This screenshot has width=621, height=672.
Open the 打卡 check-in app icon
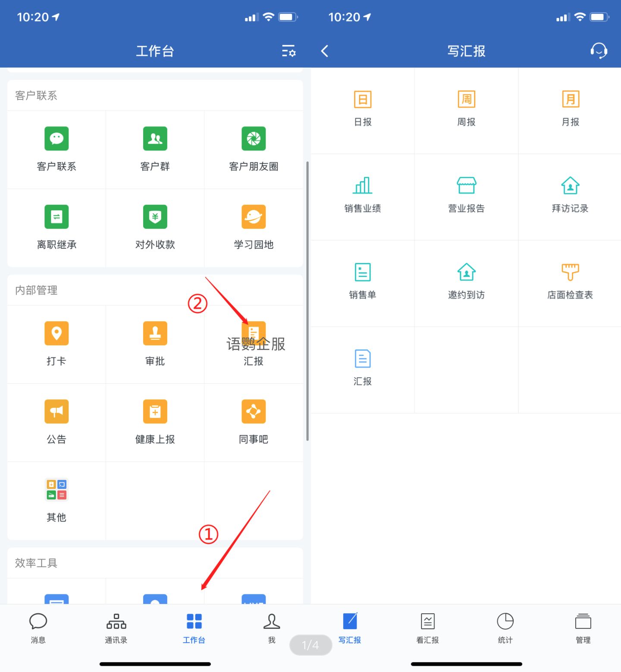coord(56,334)
